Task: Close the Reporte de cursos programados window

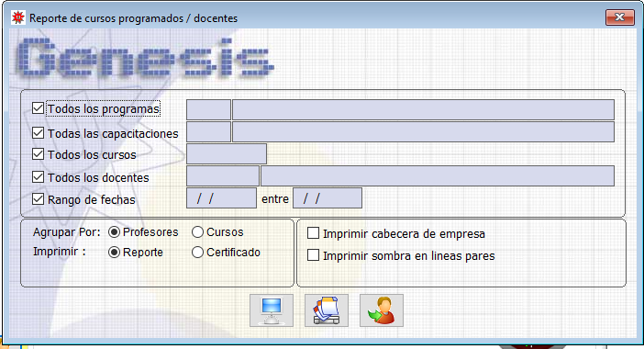Action: pos(620,17)
